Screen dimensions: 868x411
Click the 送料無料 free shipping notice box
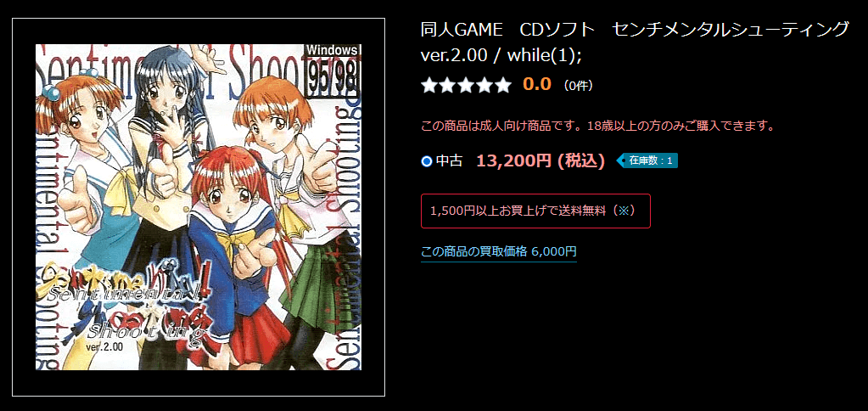coord(535,211)
